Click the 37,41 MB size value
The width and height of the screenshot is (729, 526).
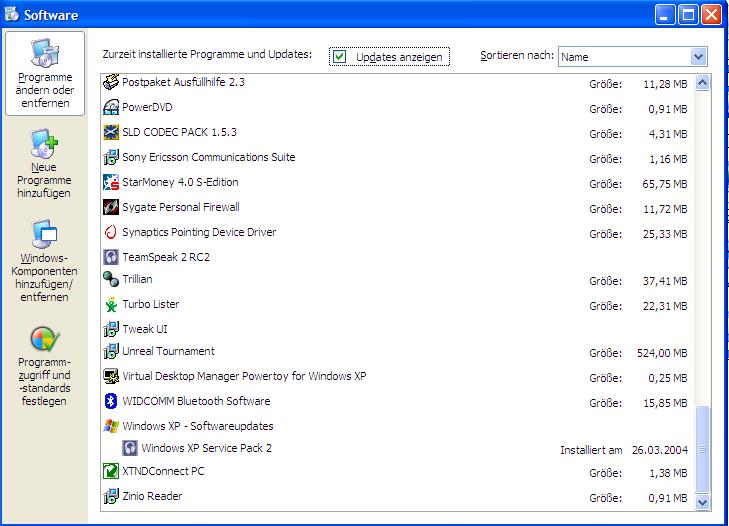[665, 281]
